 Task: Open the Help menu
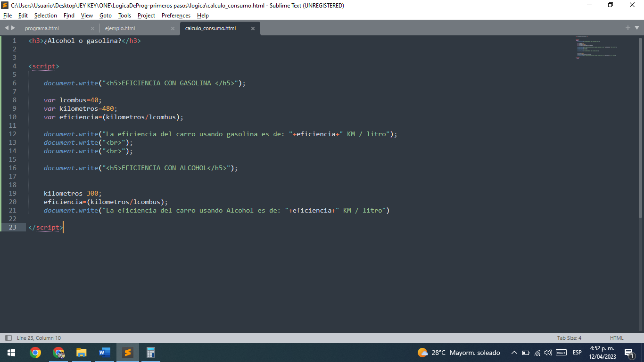click(x=203, y=16)
